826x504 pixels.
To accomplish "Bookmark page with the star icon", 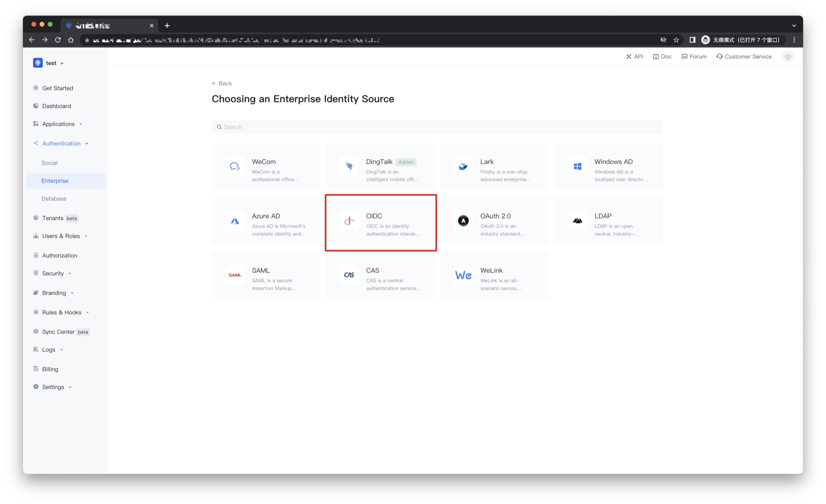I will pyautogui.click(x=676, y=40).
